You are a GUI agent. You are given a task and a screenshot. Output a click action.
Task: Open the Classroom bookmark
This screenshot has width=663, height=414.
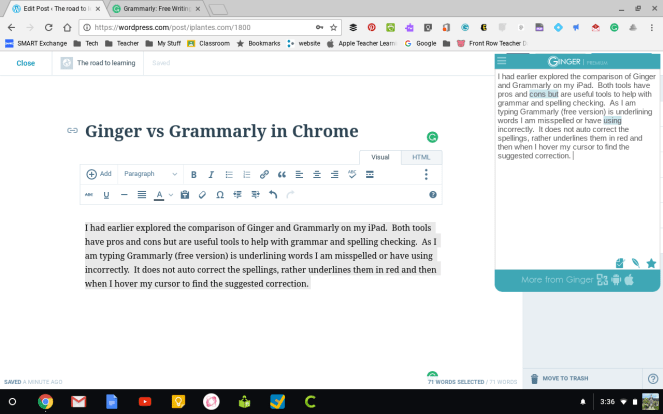tap(209, 43)
